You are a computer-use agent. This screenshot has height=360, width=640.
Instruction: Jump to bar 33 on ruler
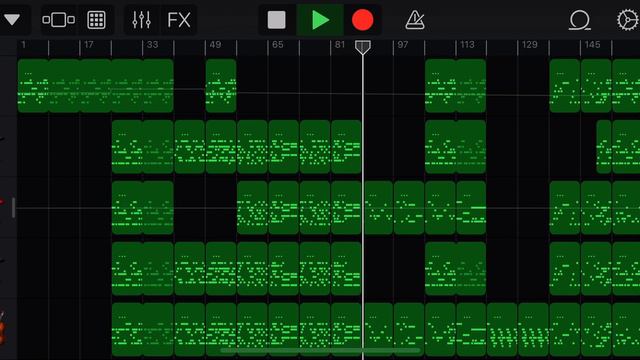pos(152,45)
